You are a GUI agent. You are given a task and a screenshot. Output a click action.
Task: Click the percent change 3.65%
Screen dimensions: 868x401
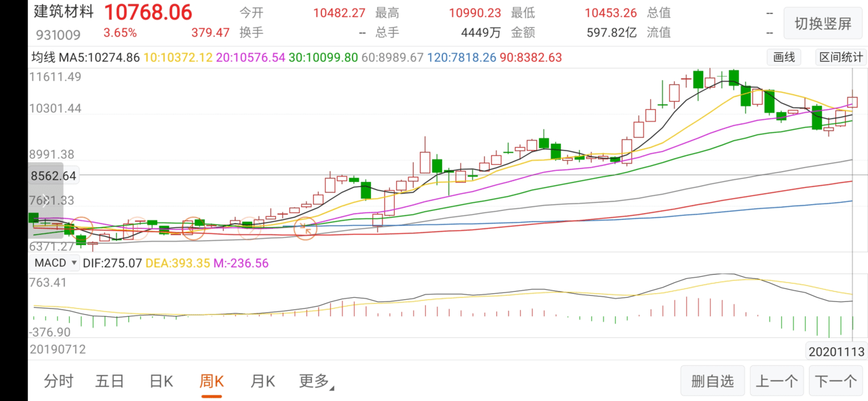tap(120, 33)
